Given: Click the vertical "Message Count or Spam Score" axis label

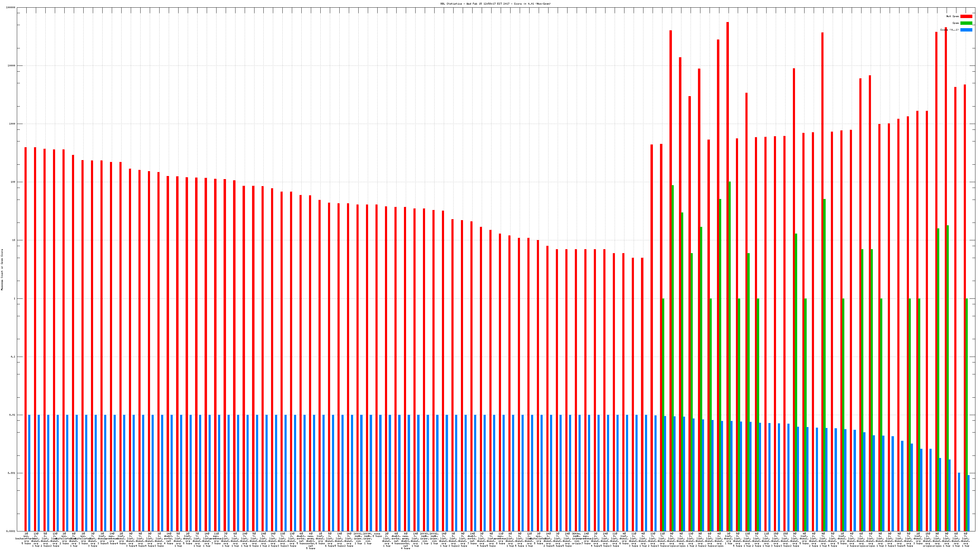Looking at the screenshot, I should pyautogui.click(x=2, y=270).
